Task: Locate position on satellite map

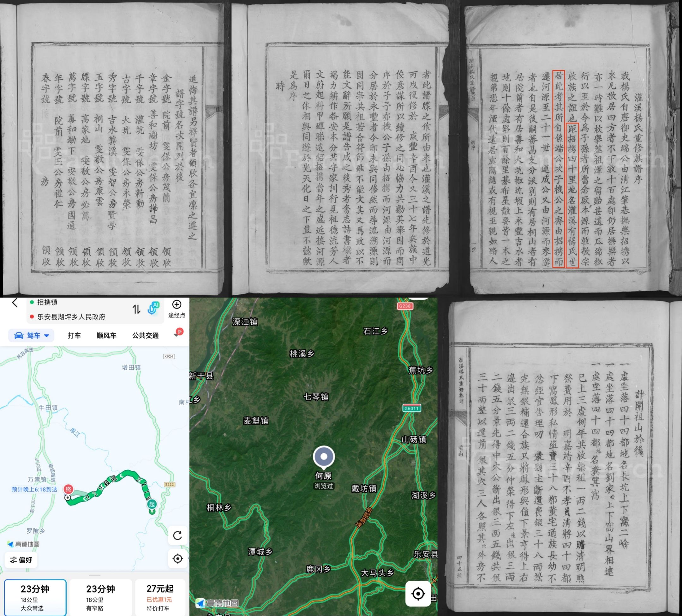Action: 418,594
